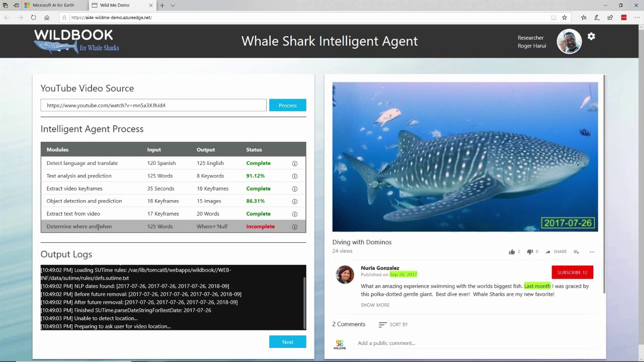Dislike the video with thumbs down
644x362 pixels.
pyautogui.click(x=529, y=252)
